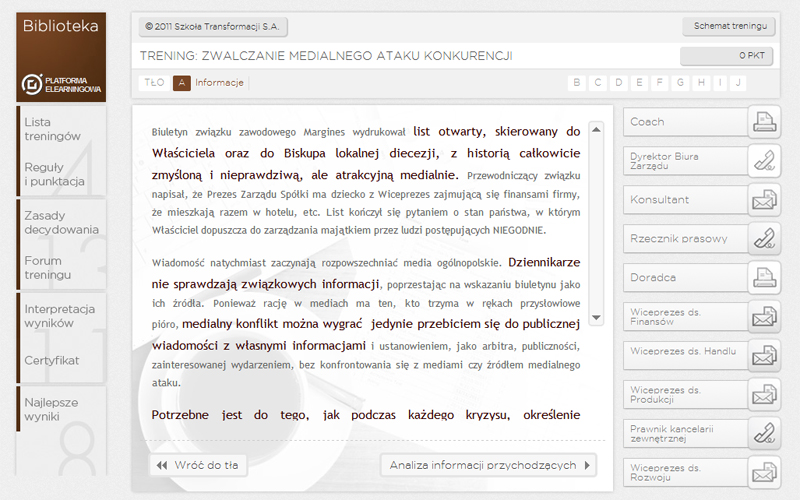
Task: Select Wiceprezes ds. Produkcji contact
Action: click(686, 394)
